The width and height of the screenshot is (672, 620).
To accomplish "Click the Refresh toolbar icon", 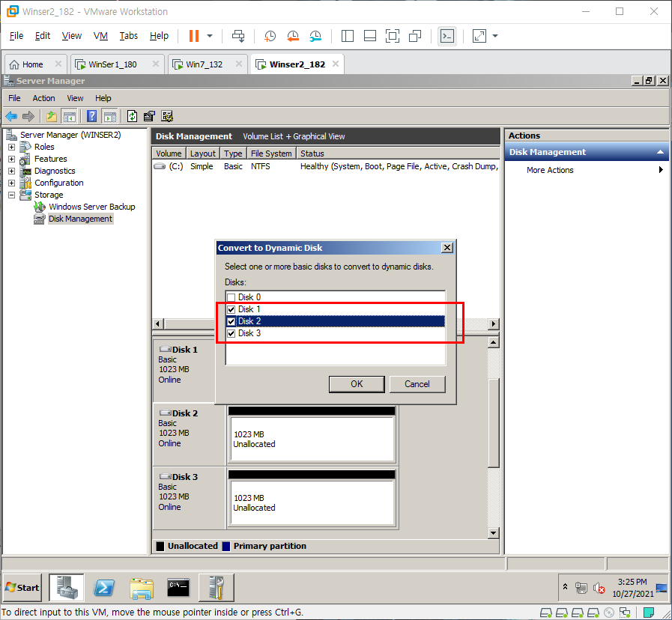I will [133, 116].
